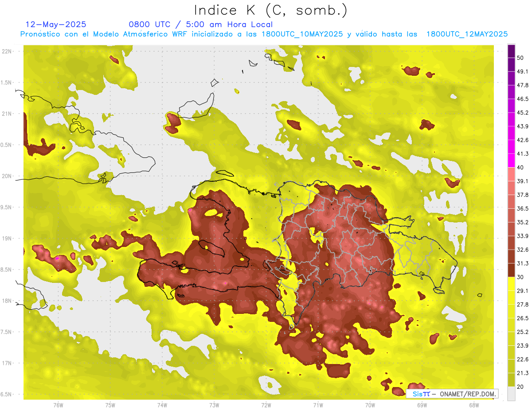Click the legend value '20'
Image resolution: width=532 pixels, height=411 pixels.
pyautogui.click(x=520, y=387)
